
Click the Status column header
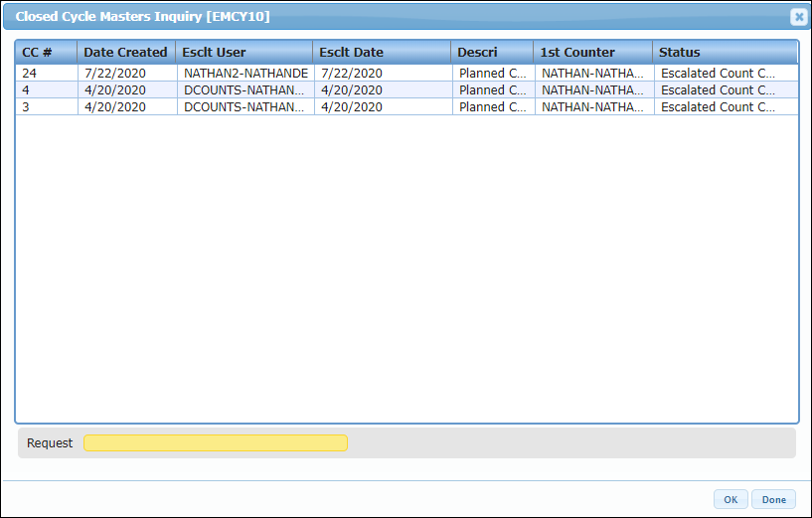pyautogui.click(x=725, y=52)
